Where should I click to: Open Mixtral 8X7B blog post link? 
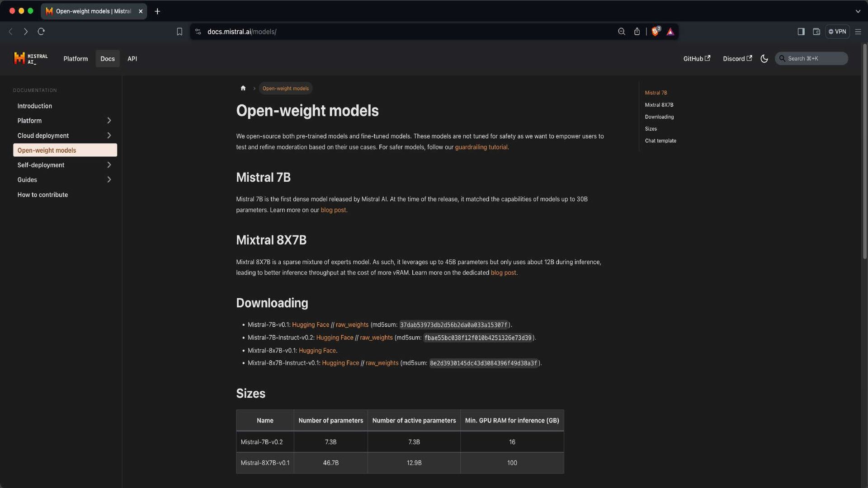pos(503,273)
